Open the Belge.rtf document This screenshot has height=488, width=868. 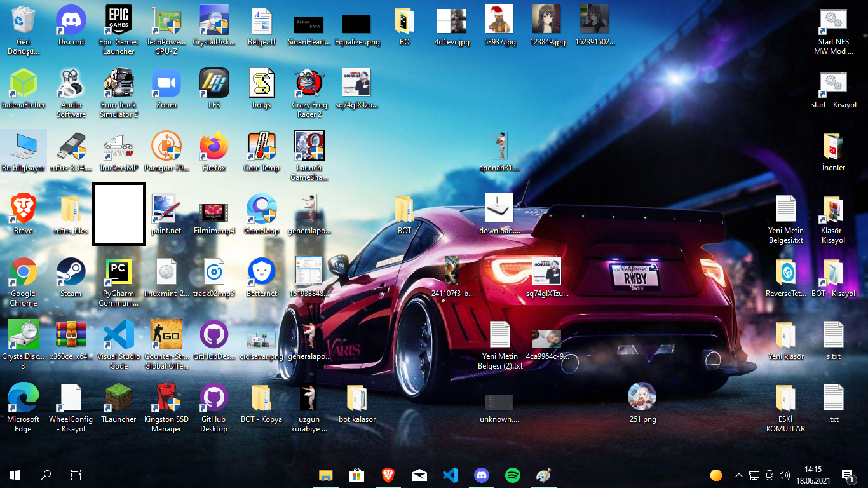(262, 26)
